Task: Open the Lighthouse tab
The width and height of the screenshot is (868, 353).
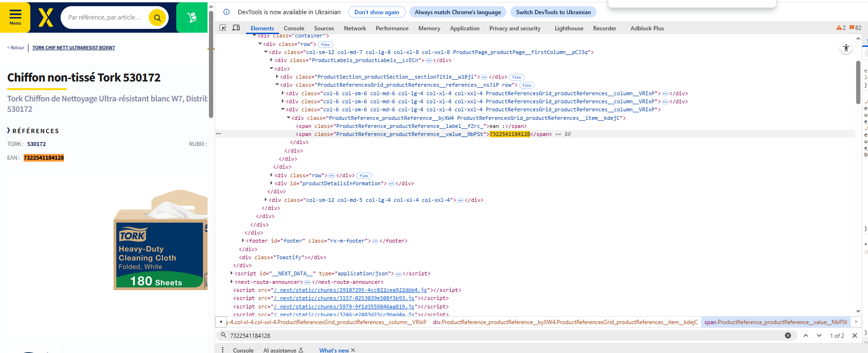Action: click(x=569, y=28)
